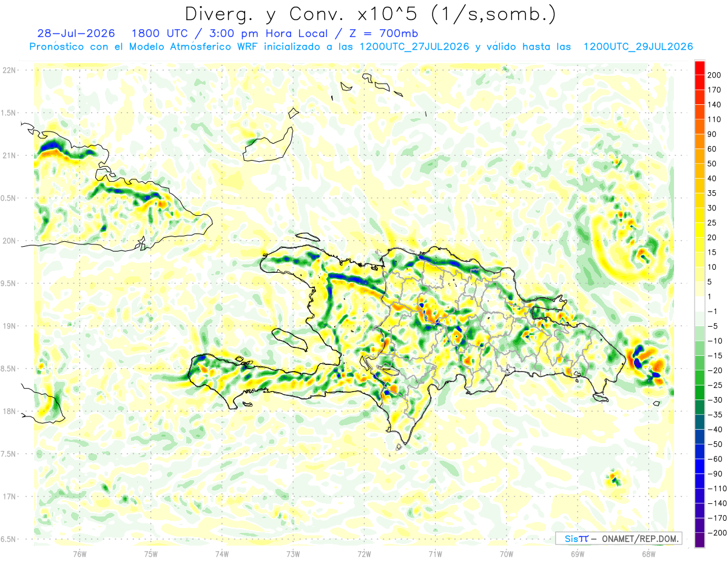Select the "69W" longitude label
Image resolution: width=728 pixels, height=562 pixels.
578,554
